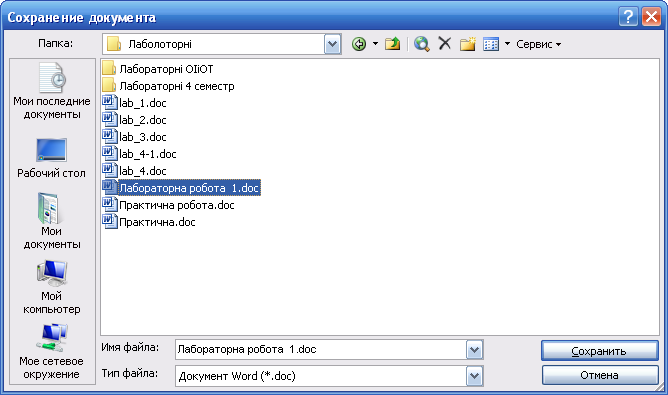Select lab_4.doc Word file icon
The width and height of the screenshot is (668, 395).
pos(109,171)
